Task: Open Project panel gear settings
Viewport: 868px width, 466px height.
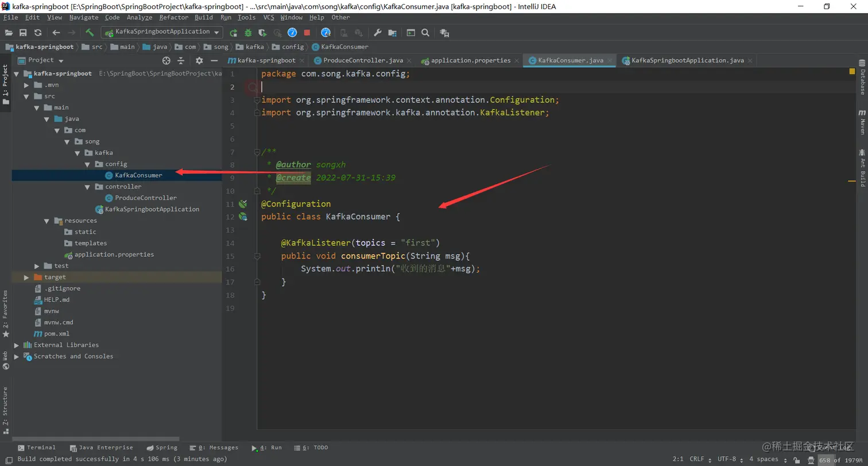Action: point(199,60)
